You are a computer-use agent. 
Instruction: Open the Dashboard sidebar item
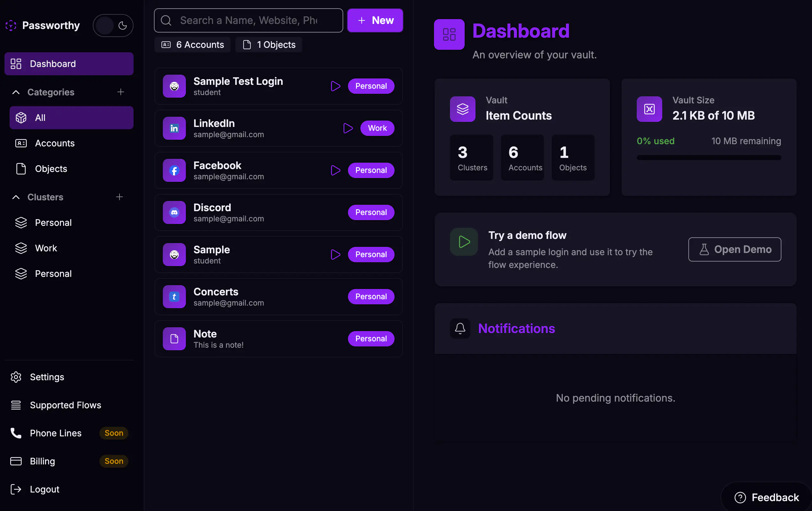69,64
